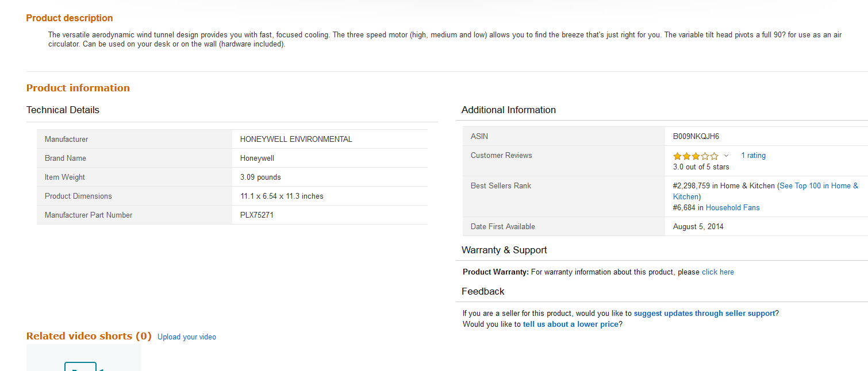868x371 pixels.
Task: Click the Additional Information heading
Action: click(x=509, y=110)
